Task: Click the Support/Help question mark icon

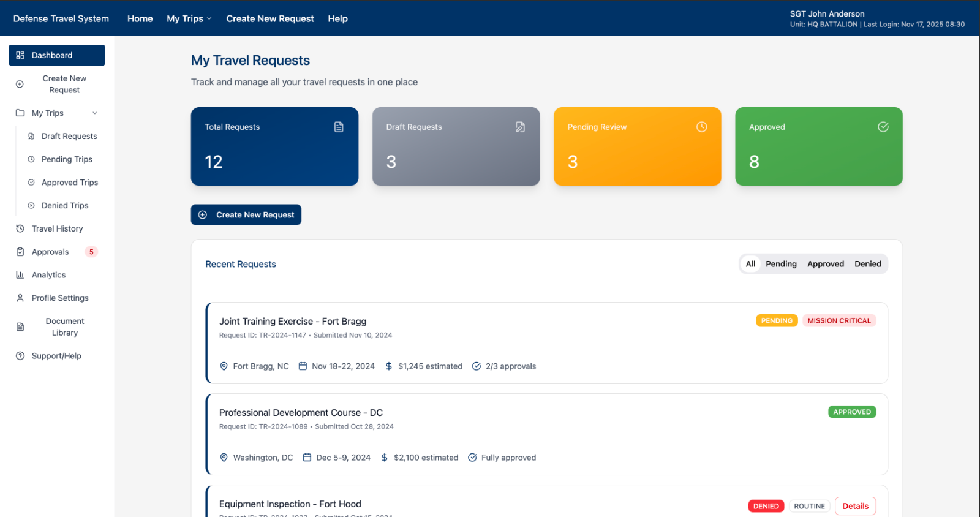Action: pyautogui.click(x=20, y=356)
